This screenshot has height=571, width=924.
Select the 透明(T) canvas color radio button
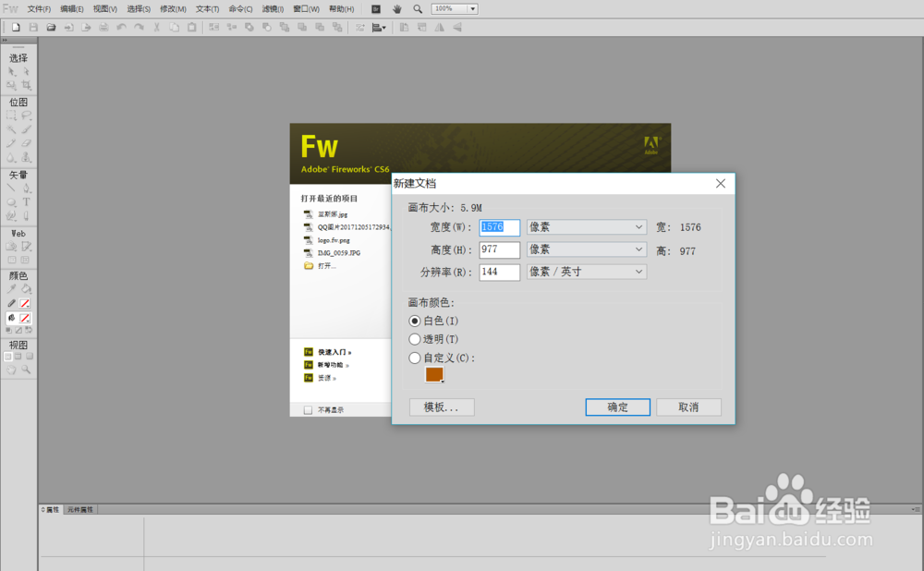pos(414,339)
